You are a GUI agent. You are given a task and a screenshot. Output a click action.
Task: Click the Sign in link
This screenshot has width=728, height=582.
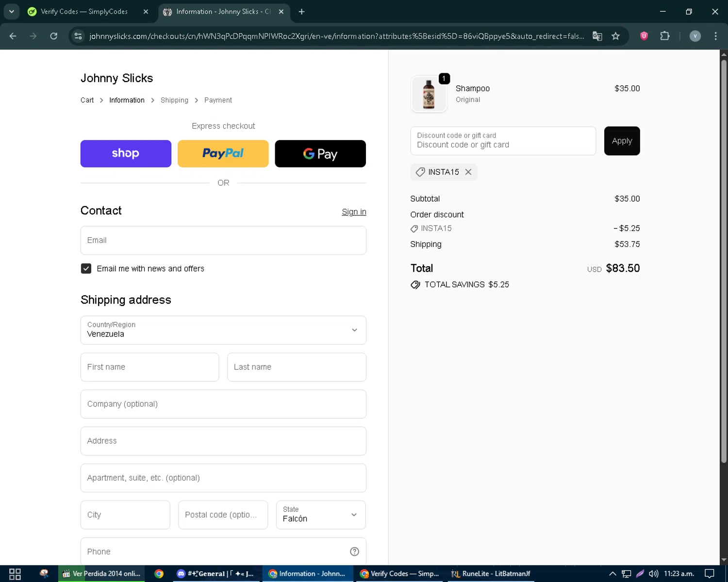pyautogui.click(x=354, y=212)
